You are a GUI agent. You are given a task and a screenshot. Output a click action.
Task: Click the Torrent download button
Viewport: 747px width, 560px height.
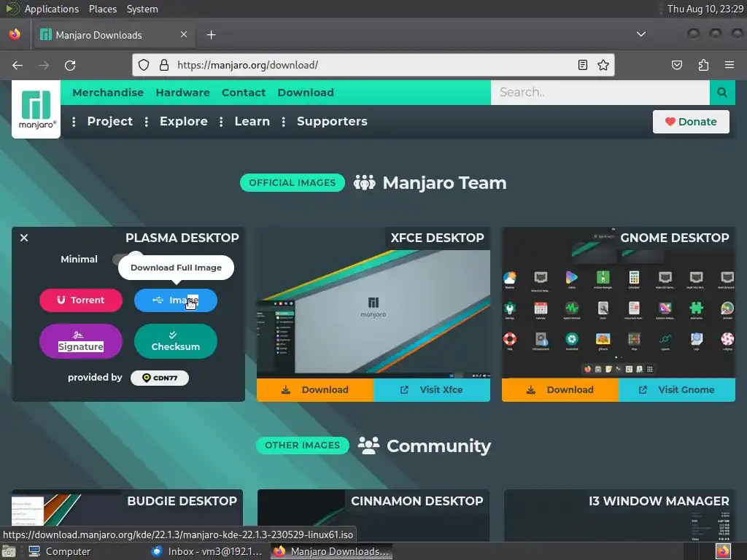click(81, 300)
